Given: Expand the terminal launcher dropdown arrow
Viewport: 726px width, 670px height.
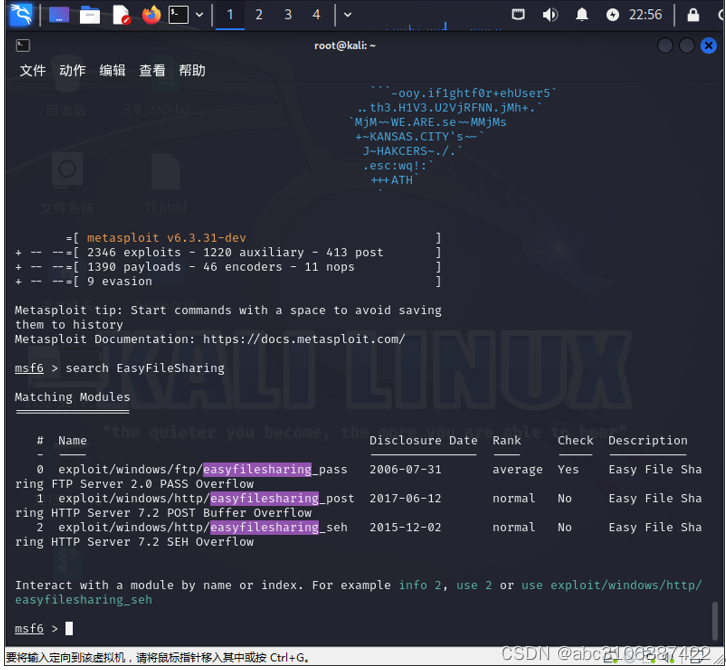Looking at the screenshot, I should tap(200, 15).
